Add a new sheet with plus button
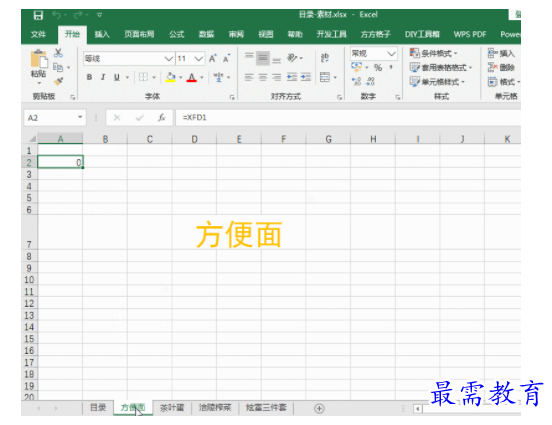The width and height of the screenshot is (552, 425). (319, 408)
